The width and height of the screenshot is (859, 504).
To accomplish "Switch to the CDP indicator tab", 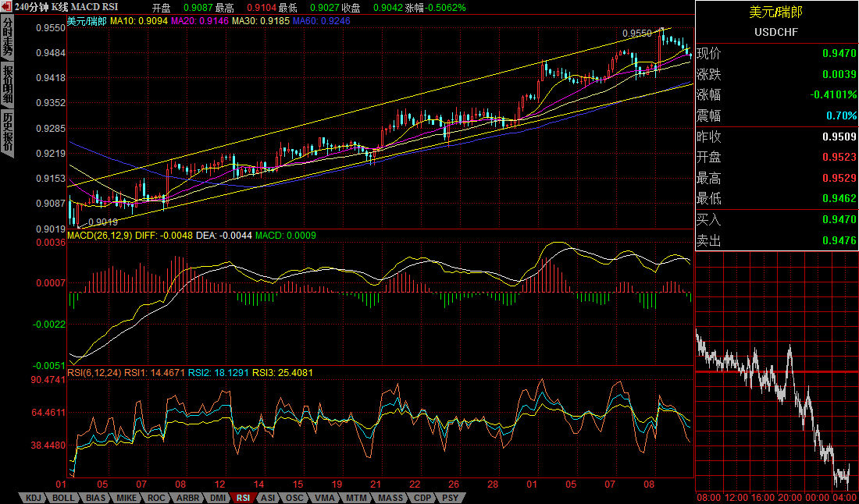I will pos(422,498).
